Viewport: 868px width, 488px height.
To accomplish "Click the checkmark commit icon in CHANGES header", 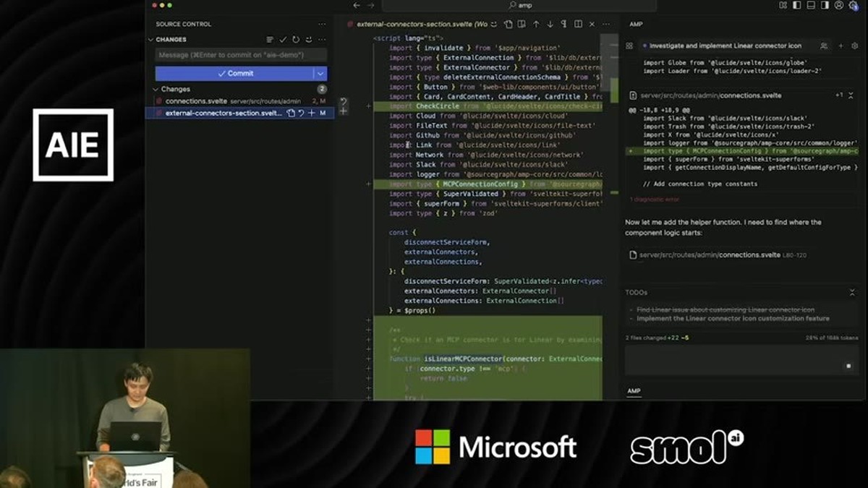I will [x=283, y=40].
